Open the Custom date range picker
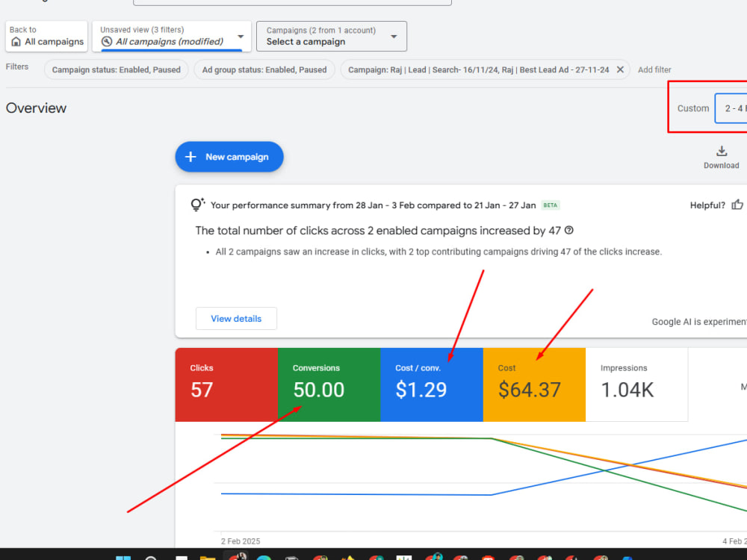 coord(731,108)
